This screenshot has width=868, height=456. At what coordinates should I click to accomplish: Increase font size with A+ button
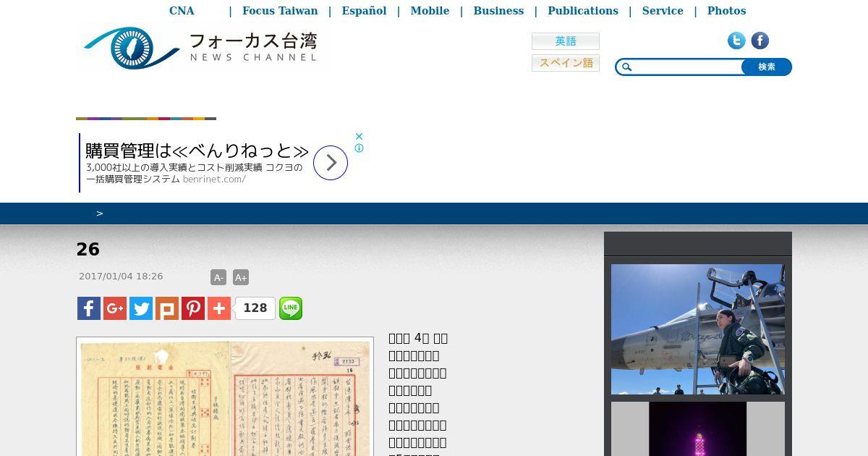pyautogui.click(x=241, y=277)
